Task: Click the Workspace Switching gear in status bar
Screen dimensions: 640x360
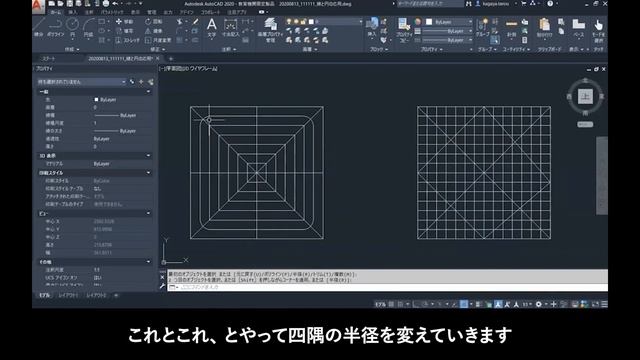Action: [x=539, y=304]
